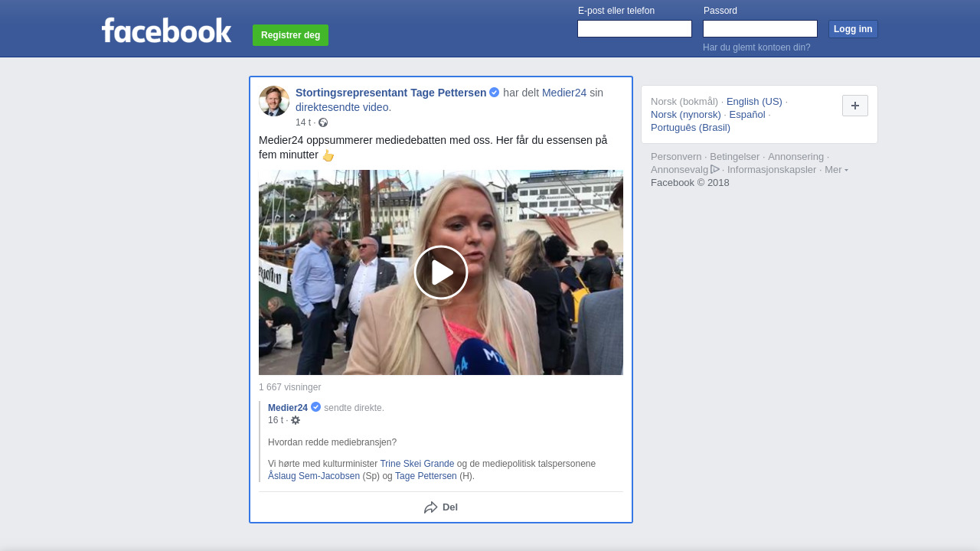Click the gear icon beside 16 t
Image resolution: width=980 pixels, height=551 pixels.
coord(296,420)
